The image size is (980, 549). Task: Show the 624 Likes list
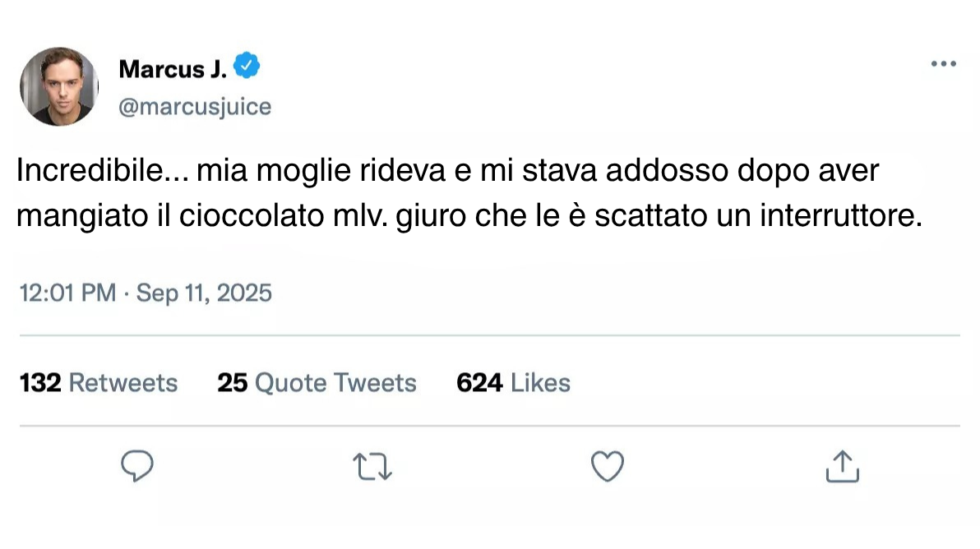pyautogui.click(x=513, y=383)
